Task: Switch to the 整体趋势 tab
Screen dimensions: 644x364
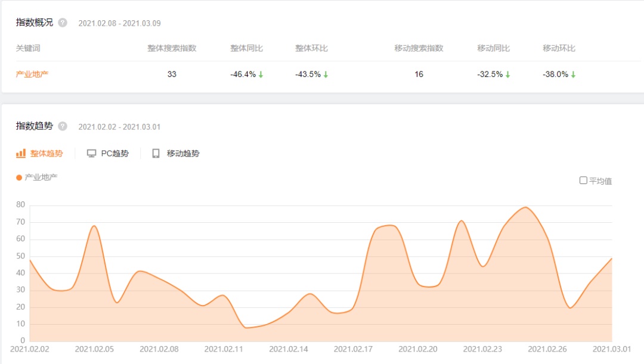Action: [47, 154]
